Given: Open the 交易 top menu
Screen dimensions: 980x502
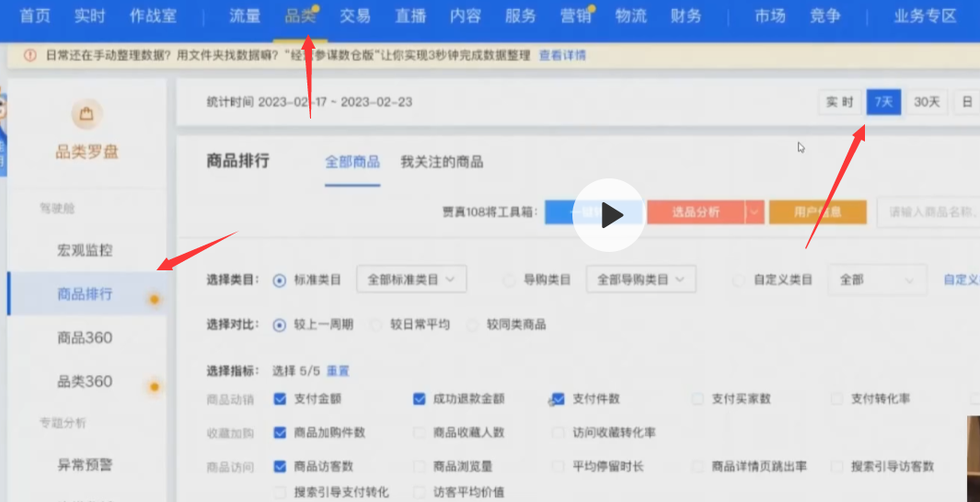Looking at the screenshot, I should 355,16.
